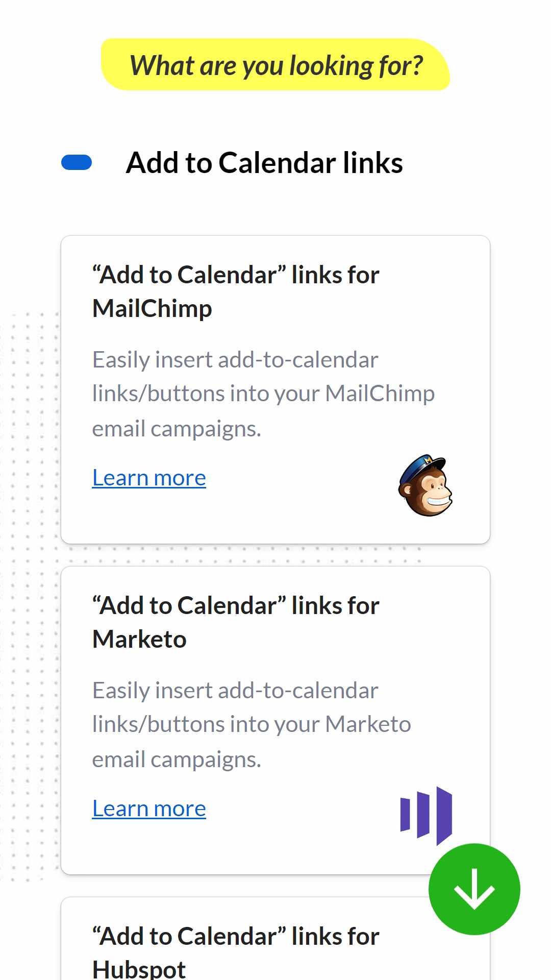
Task: Select the "What are you looking for?" banner
Action: click(275, 65)
